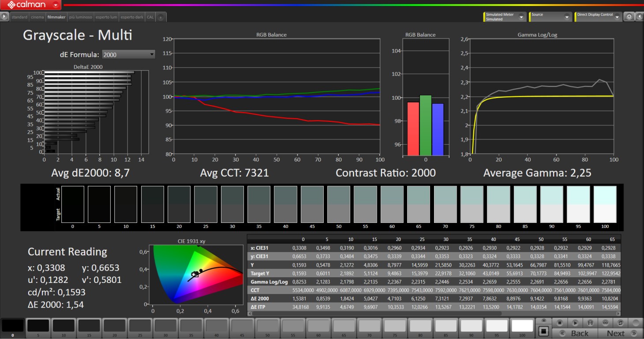Click the continuous read infinity icon
The height and width of the screenshot is (339, 644).
coord(606,323)
